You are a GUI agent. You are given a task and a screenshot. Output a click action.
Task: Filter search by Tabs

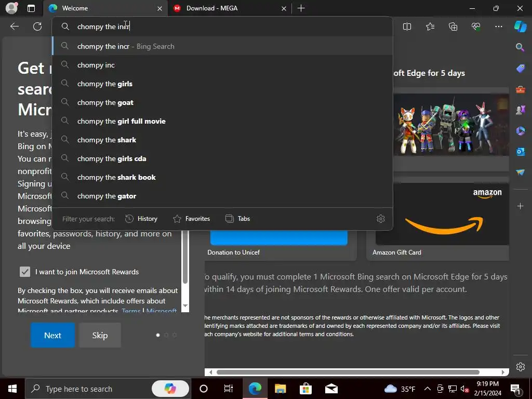(x=238, y=219)
